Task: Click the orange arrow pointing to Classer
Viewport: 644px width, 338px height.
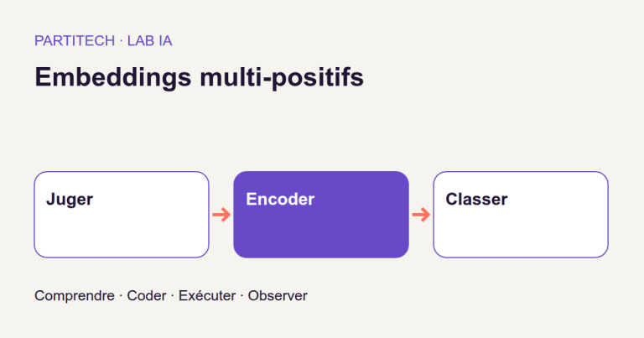Action: click(x=421, y=215)
